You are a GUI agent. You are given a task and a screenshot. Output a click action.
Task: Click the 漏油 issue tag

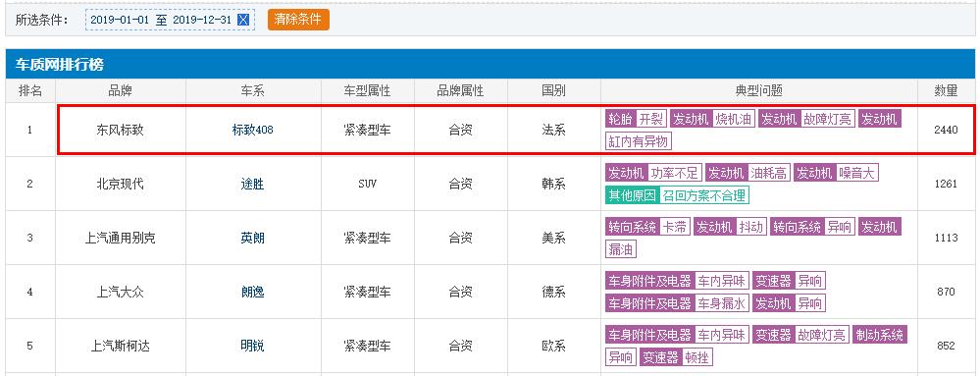[621, 249]
